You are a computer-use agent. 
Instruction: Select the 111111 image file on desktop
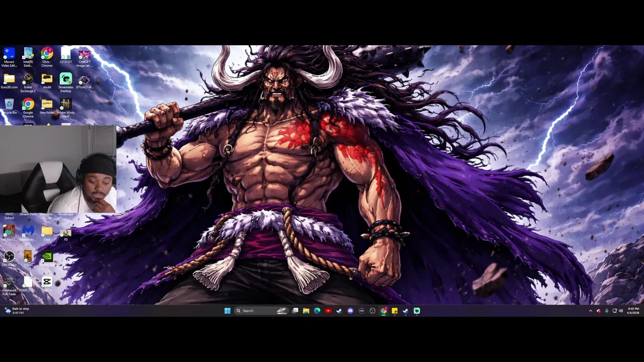(x=28, y=258)
